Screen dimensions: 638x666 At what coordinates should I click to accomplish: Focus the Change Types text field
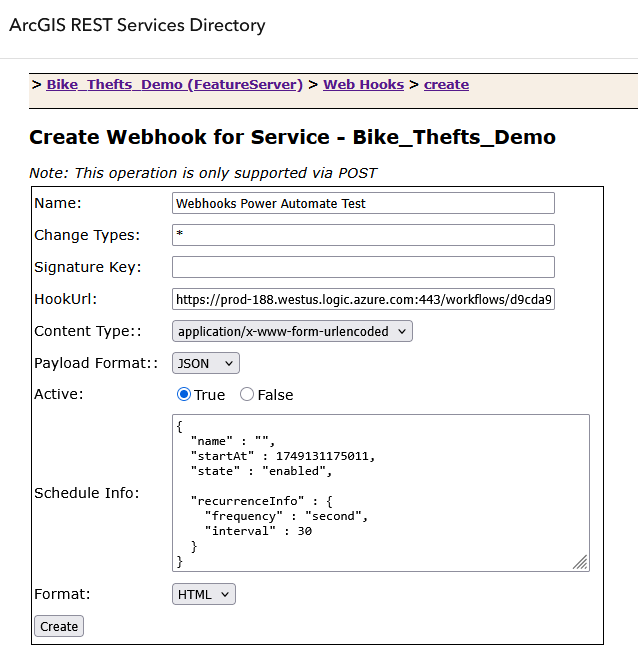tap(363, 235)
